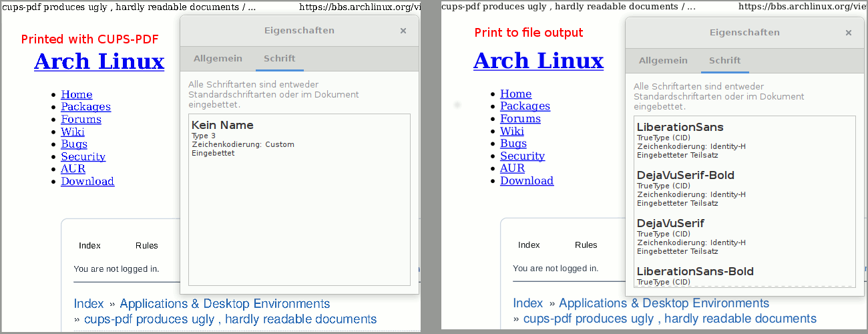Open Wiki link in right document

pos(512,132)
